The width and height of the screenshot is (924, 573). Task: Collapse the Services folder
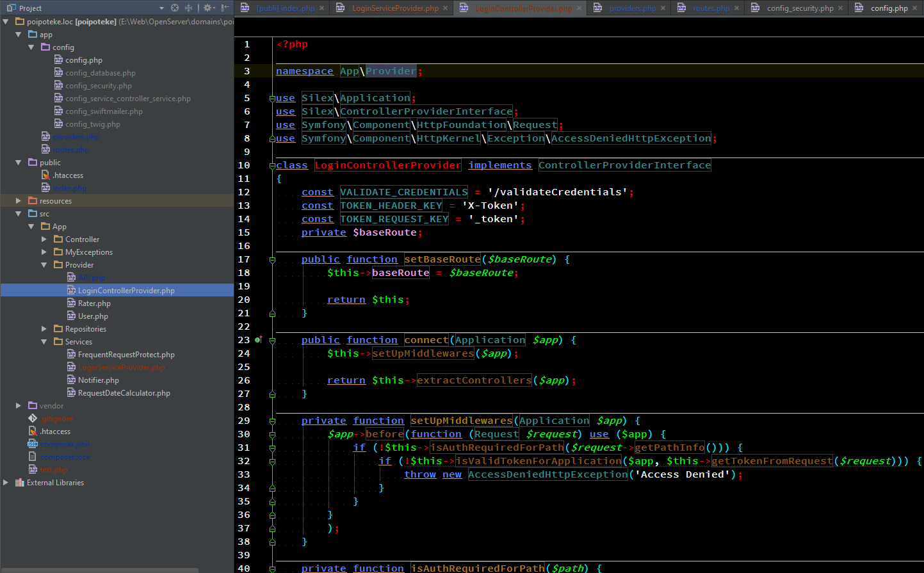click(x=44, y=341)
